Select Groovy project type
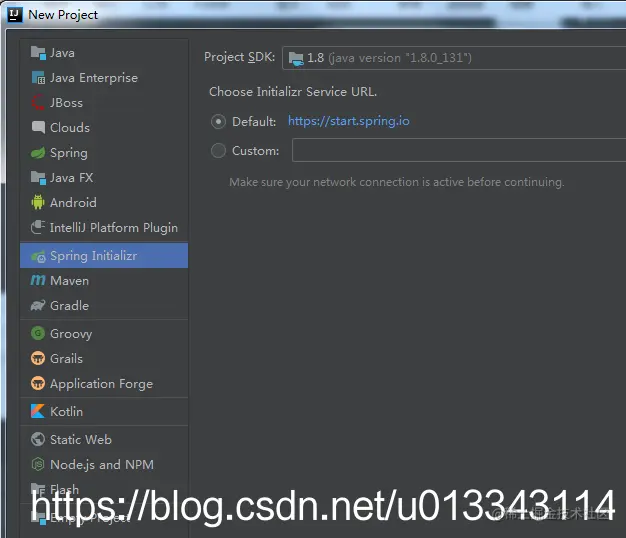626x538 pixels. tap(104, 333)
